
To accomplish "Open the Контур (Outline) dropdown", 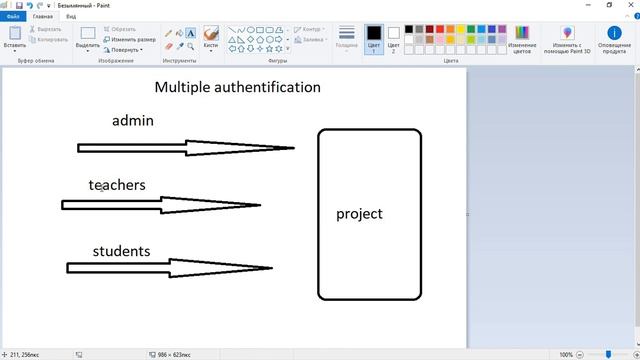I will click(310, 29).
